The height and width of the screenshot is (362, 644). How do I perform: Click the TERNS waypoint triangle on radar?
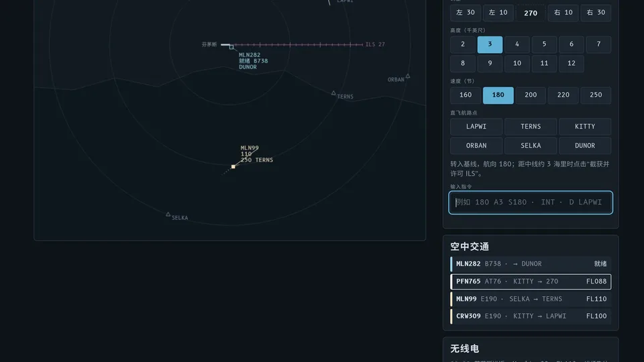(x=333, y=93)
